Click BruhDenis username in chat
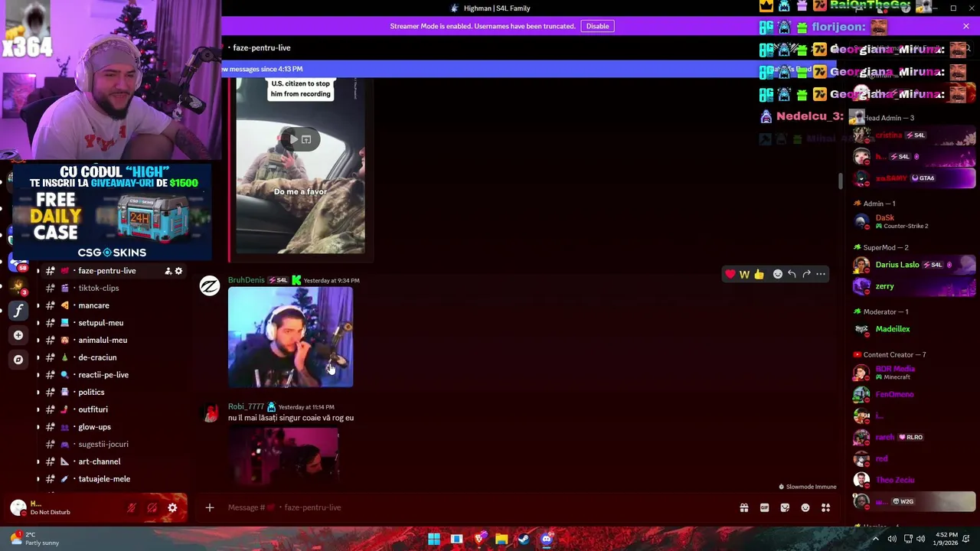The height and width of the screenshot is (551, 980). (x=246, y=280)
